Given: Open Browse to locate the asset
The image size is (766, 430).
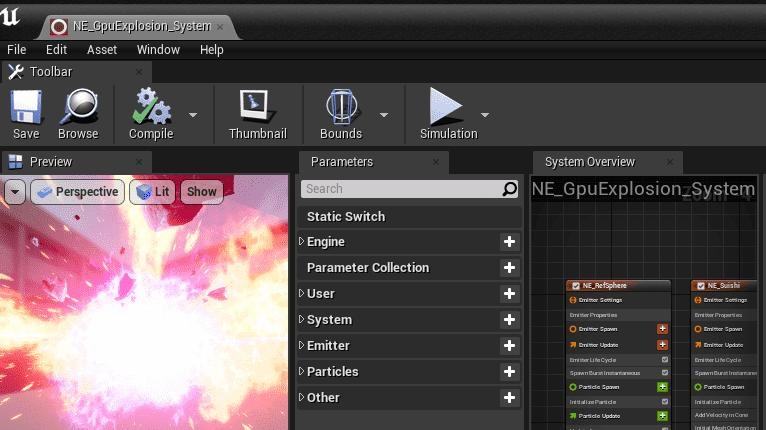Looking at the screenshot, I should click(78, 113).
